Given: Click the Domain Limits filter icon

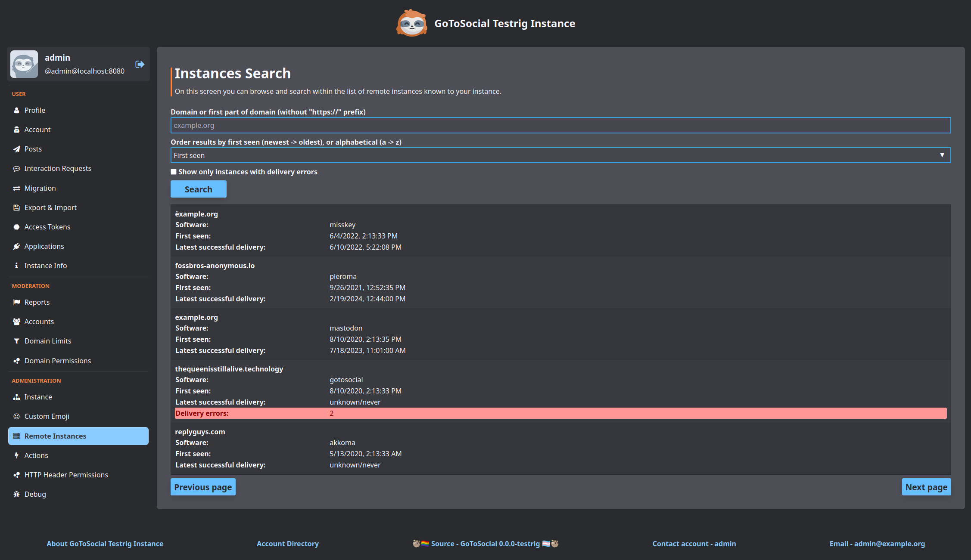Looking at the screenshot, I should point(16,341).
